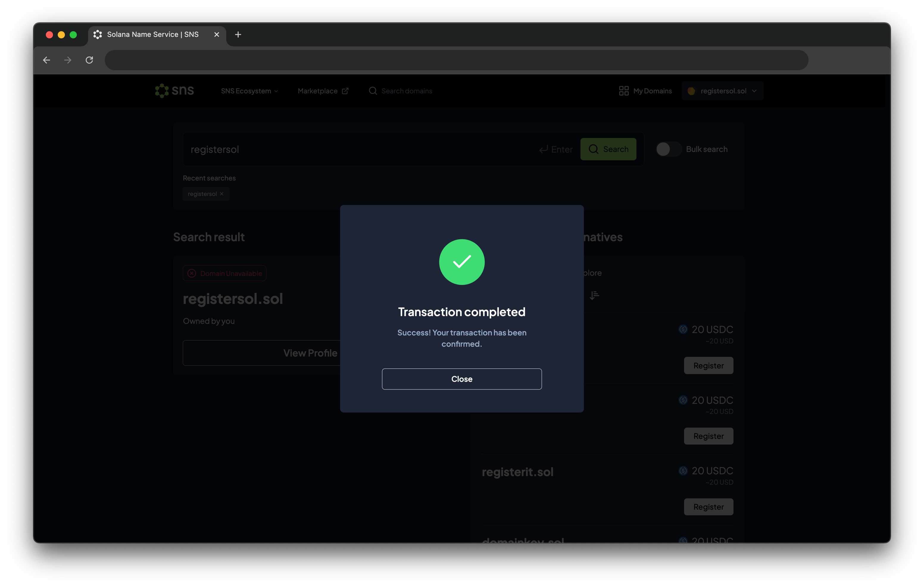Click the green Search button
The height and width of the screenshot is (587, 924).
click(608, 149)
